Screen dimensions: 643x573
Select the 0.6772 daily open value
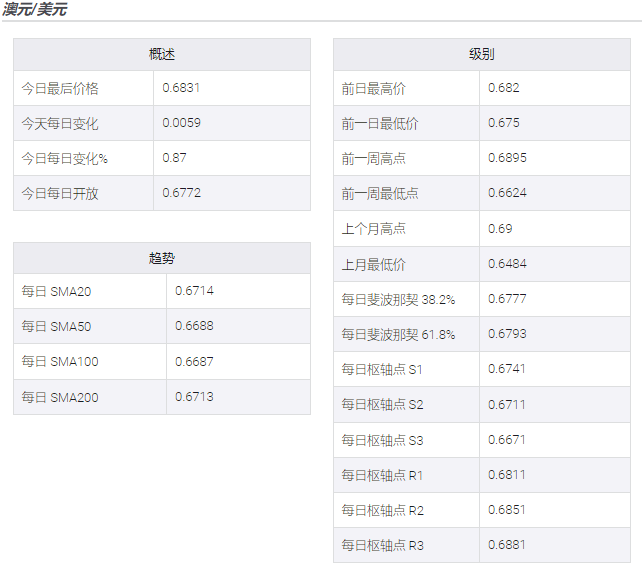(x=181, y=193)
